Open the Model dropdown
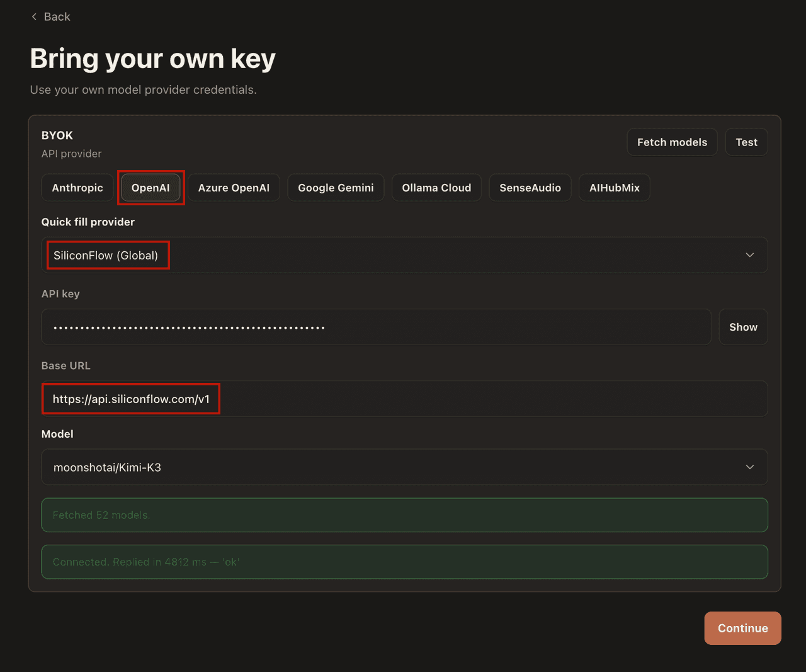 click(x=404, y=467)
